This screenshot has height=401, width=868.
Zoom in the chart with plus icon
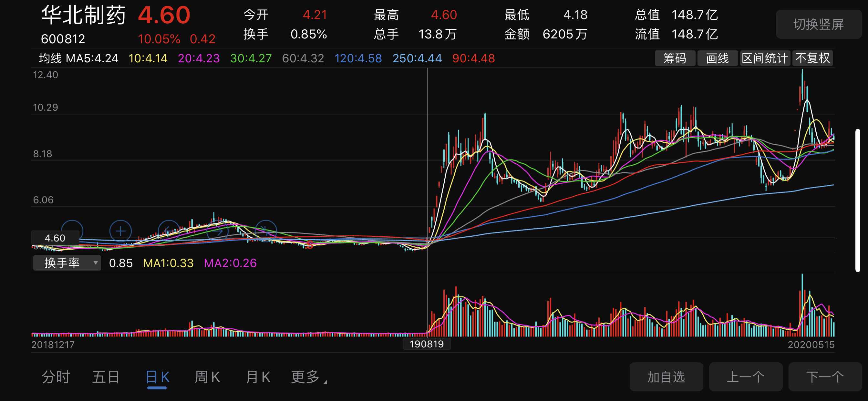coord(121,231)
